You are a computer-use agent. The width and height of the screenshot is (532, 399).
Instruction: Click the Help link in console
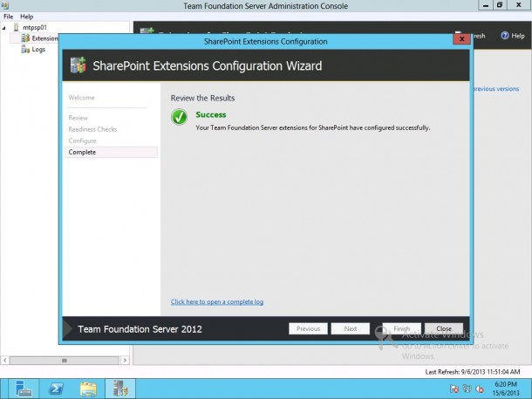518,36
